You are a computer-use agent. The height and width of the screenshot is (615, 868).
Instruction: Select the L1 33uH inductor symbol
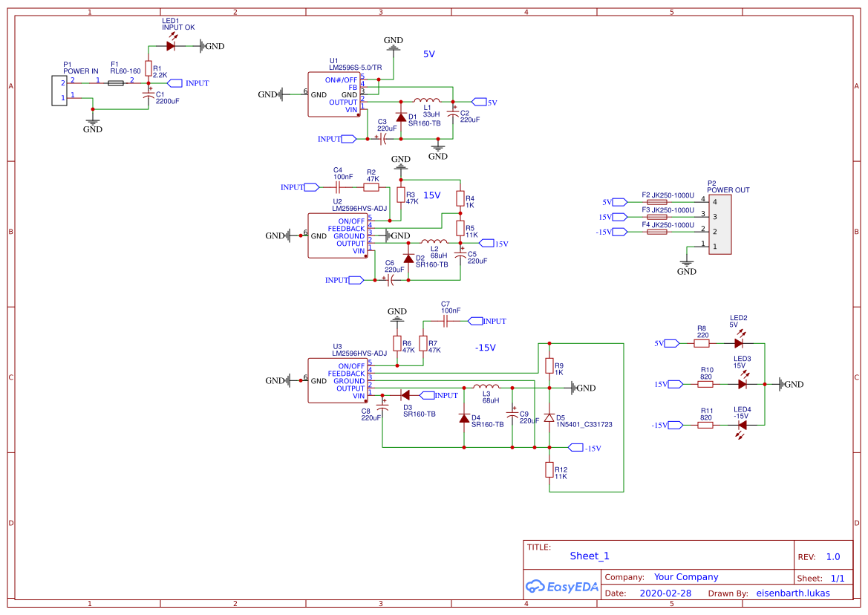point(425,100)
